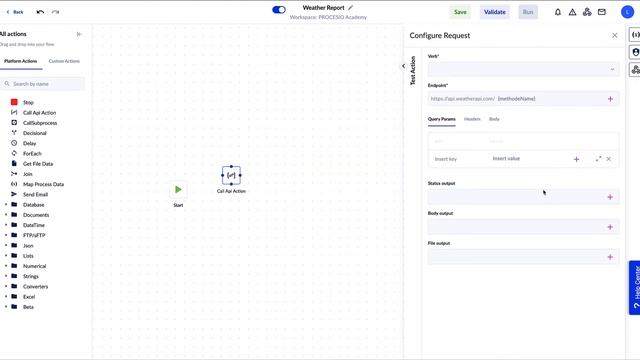The width and height of the screenshot is (640, 360).
Task: Select the Call Api Action node on canvas
Action: (231, 175)
